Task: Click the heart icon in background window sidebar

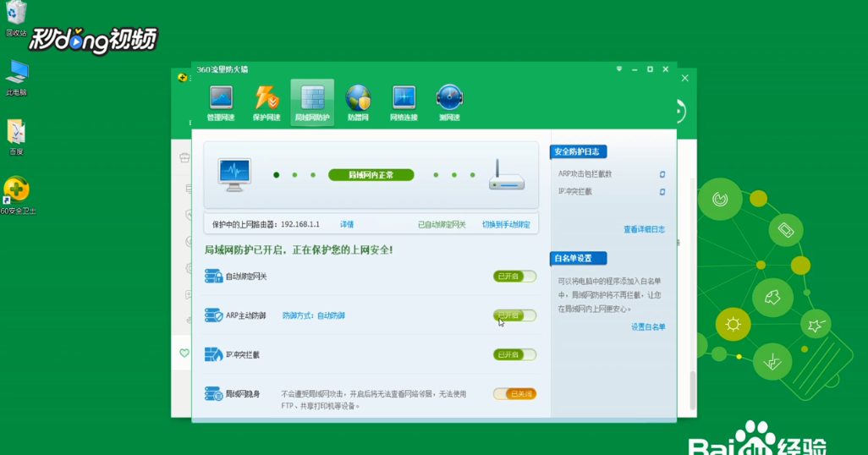Action: (x=184, y=354)
